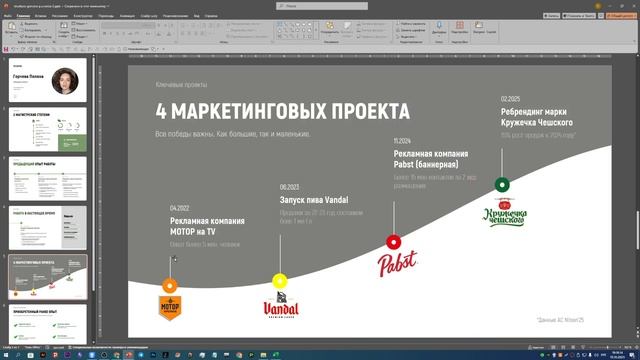Click the Undo icon in quick access toolbar
Image resolution: width=640 pixels, height=360 pixels.
(x=13, y=49)
